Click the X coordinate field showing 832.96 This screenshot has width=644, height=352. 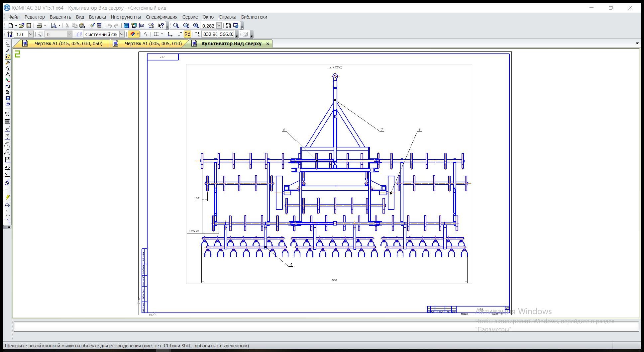pyautogui.click(x=209, y=34)
